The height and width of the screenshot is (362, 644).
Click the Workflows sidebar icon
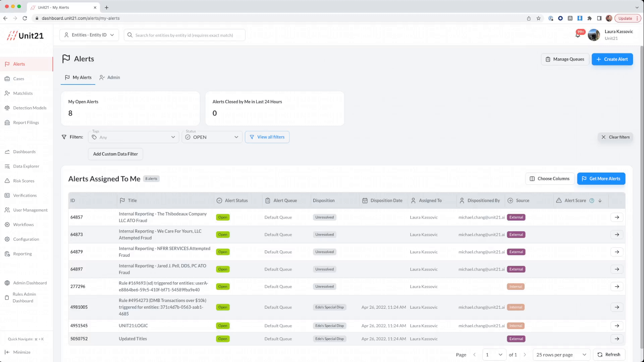click(7, 225)
